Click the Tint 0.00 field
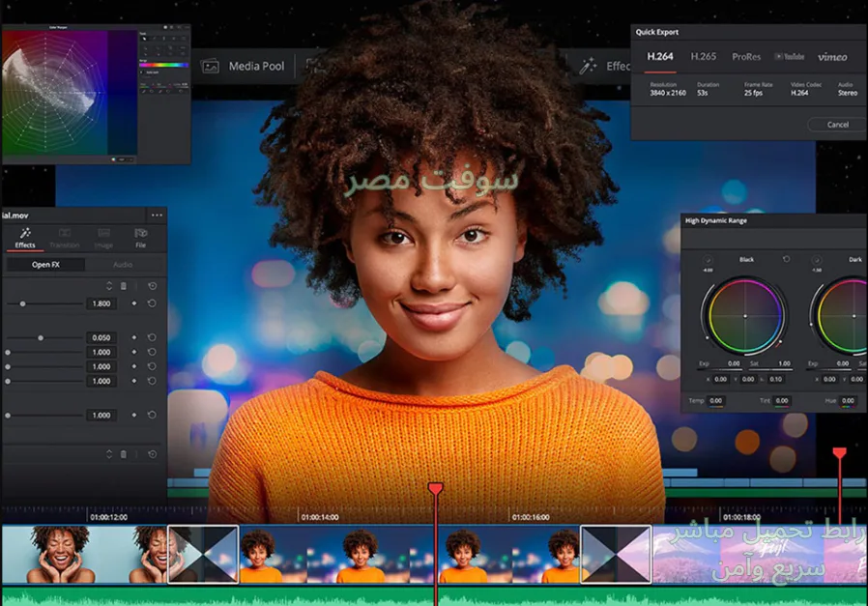Screen dimensions: 868x606 pyautogui.click(x=782, y=401)
